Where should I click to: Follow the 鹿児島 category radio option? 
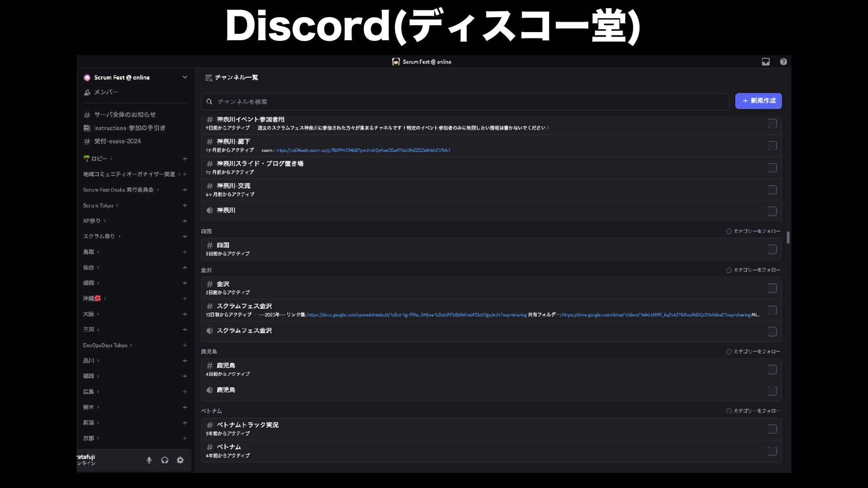729,352
